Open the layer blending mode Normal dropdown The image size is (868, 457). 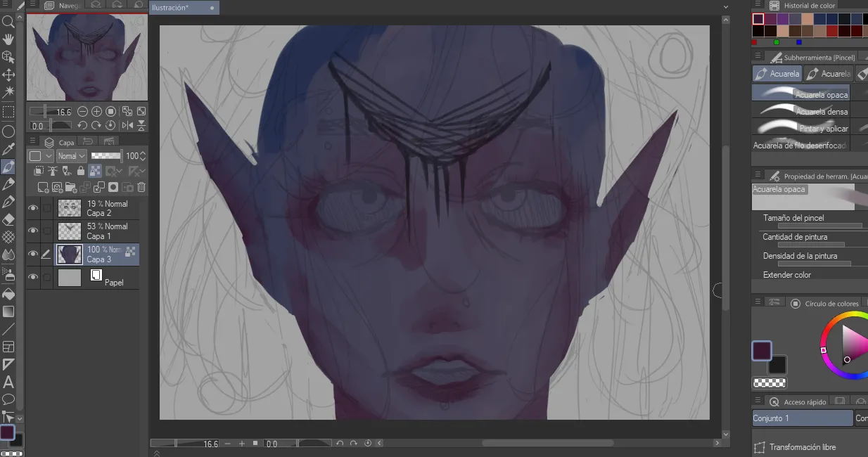pos(71,156)
